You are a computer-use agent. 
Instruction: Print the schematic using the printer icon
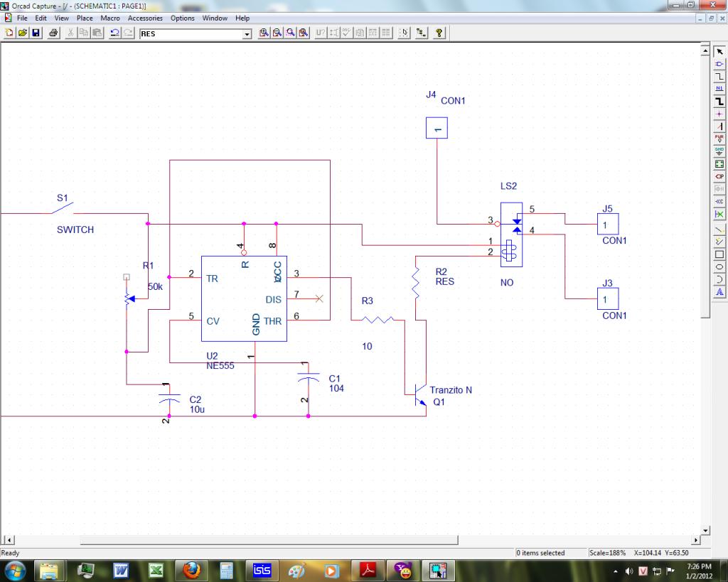pos(53,33)
